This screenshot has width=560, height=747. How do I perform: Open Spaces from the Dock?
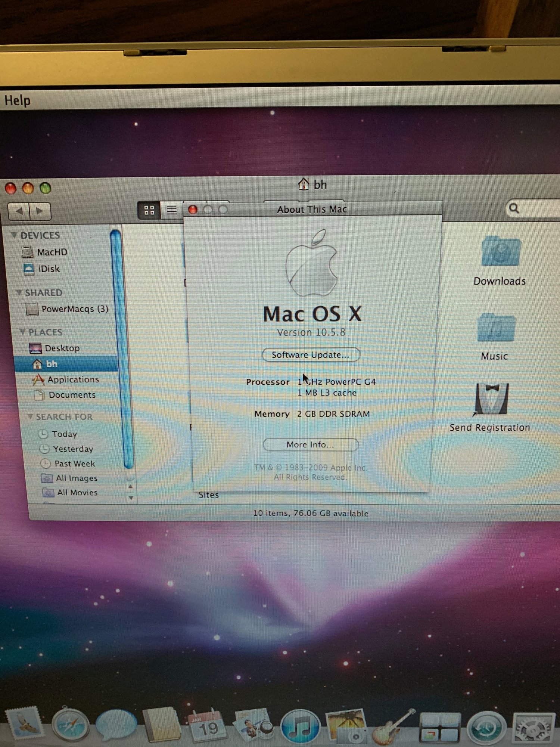click(x=440, y=728)
